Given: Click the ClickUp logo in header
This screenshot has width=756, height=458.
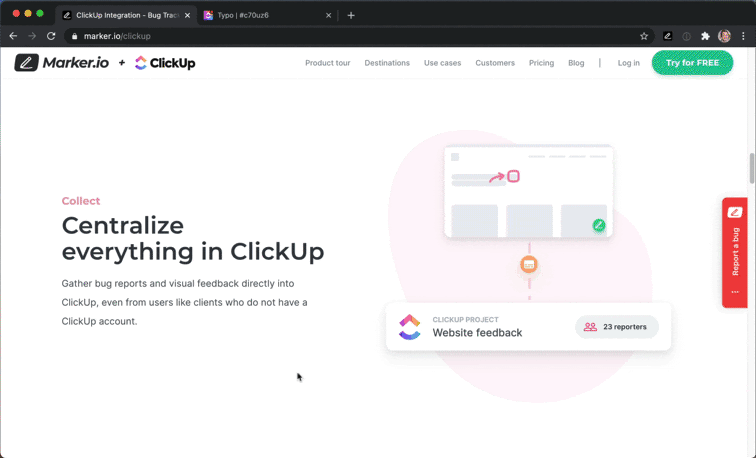Looking at the screenshot, I should coord(165,63).
